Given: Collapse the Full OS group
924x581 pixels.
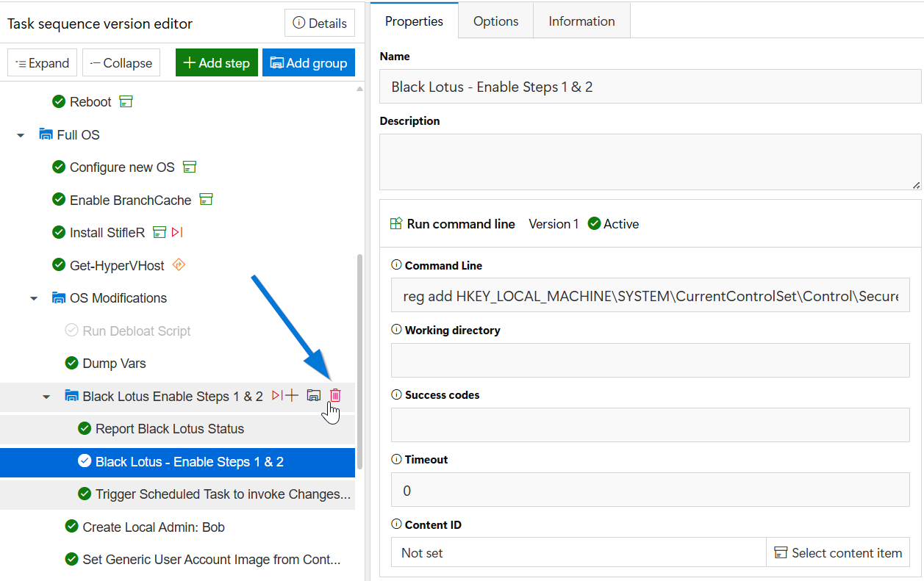Looking at the screenshot, I should pyautogui.click(x=21, y=135).
